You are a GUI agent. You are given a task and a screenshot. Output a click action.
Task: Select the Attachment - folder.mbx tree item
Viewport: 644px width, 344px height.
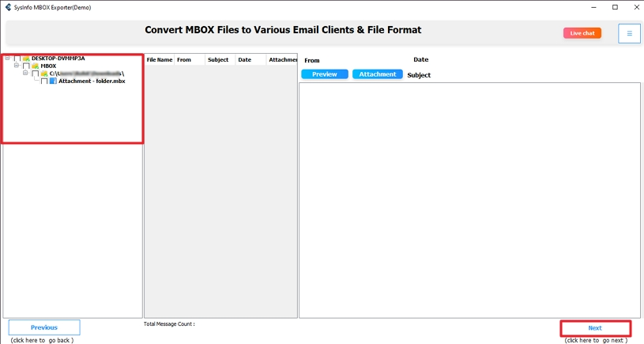(x=92, y=81)
